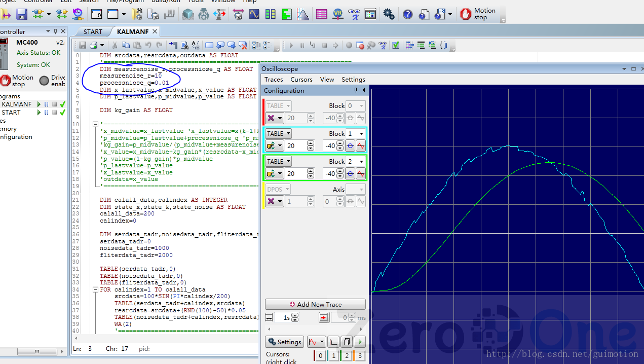The width and height of the screenshot is (644, 364).
Task: Click the step-response curve icon button
Action: 333,342
